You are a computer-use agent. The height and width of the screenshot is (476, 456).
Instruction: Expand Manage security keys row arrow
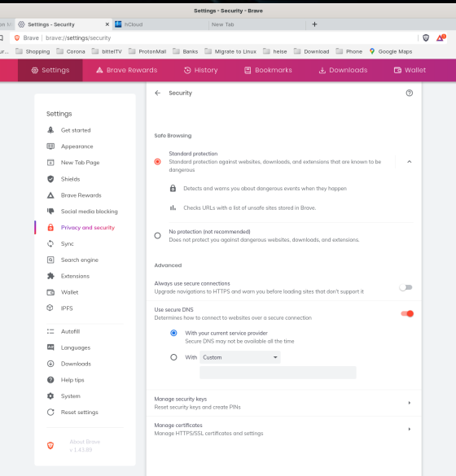(410, 403)
